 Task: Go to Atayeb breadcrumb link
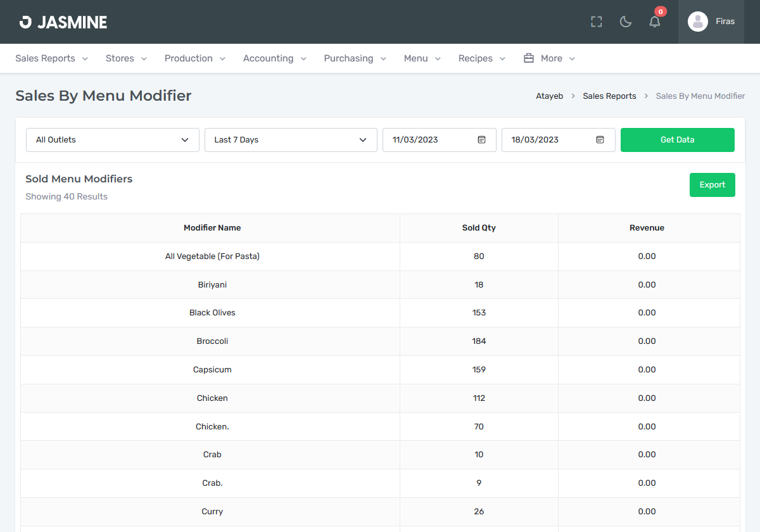(x=550, y=96)
